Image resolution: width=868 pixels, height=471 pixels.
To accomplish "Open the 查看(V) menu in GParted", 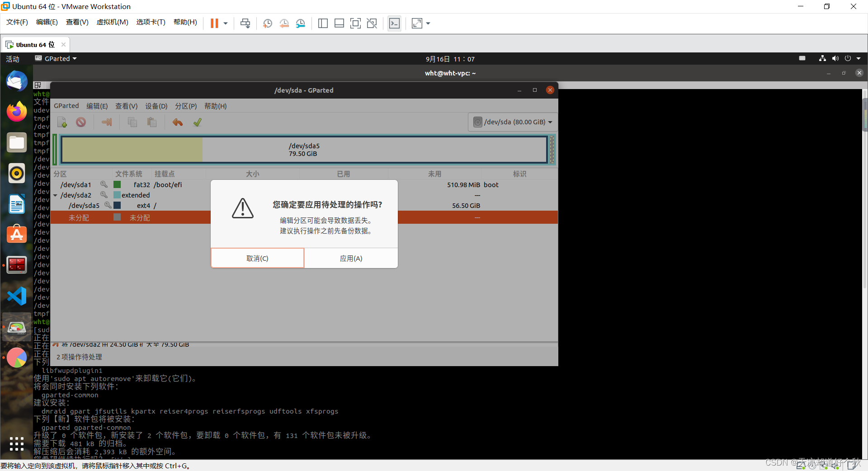I will (x=126, y=106).
